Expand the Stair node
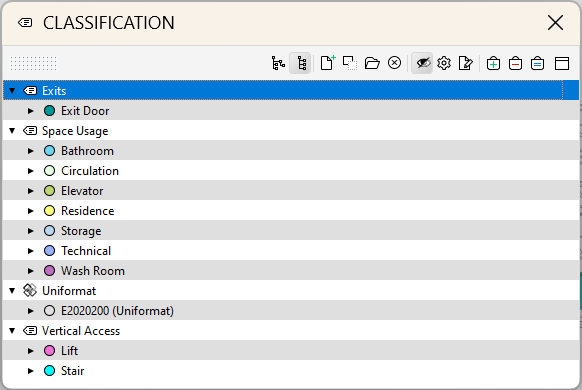The height and width of the screenshot is (390, 582). pos(31,371)
